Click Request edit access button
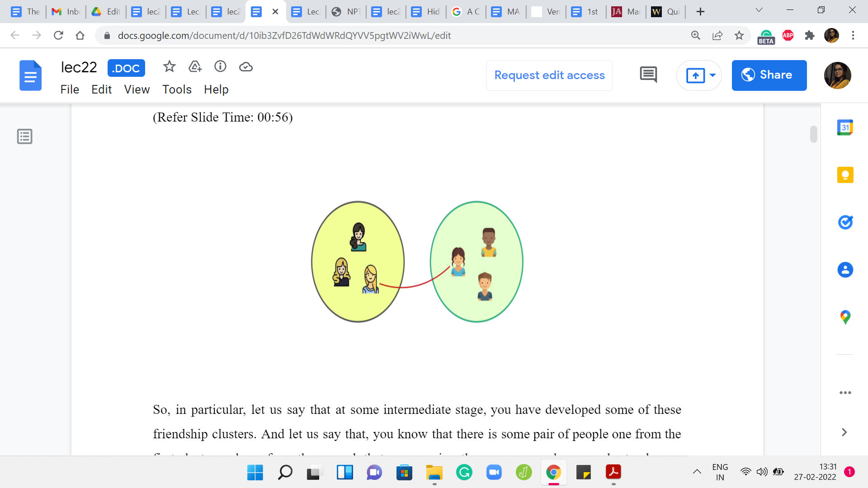Screen dimensions: 868x488 tap(549, 75)
